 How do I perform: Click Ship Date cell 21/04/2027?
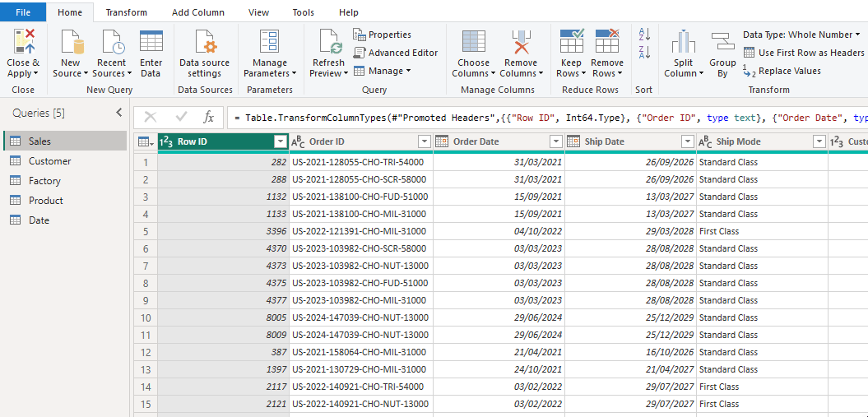(x=630, y=369)
